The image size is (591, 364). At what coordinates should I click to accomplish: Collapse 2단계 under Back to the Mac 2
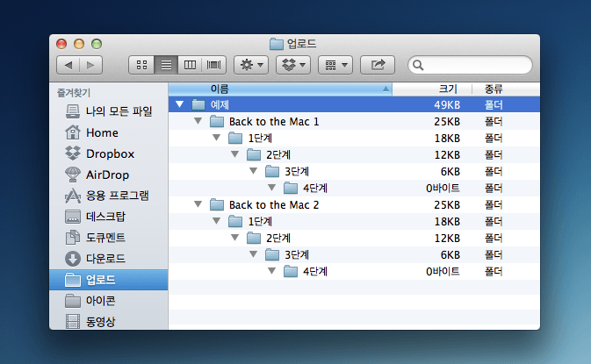[x=235, y=238]
